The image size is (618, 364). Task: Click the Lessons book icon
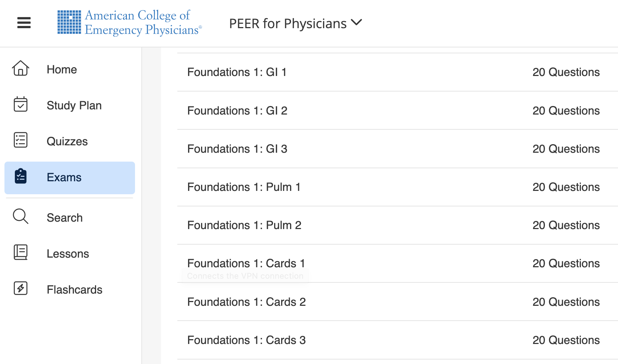click(20, 253)
